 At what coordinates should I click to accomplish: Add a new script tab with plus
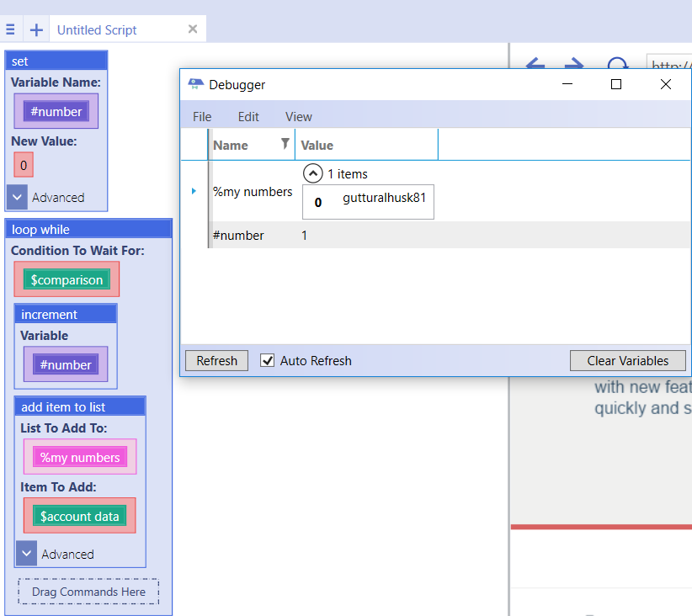[x=36, y=29]
